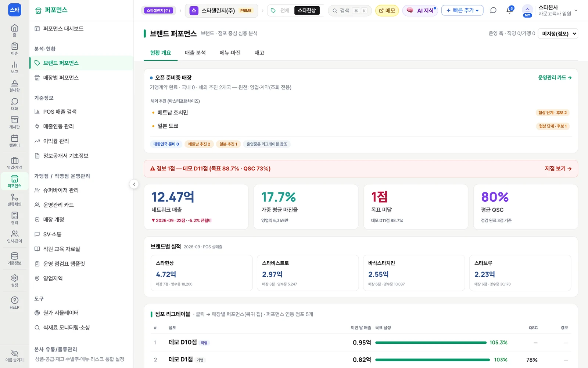Switch to the 재고 tab
The height and width of the screenshot is (368, 588).
[x=259, y=53]
